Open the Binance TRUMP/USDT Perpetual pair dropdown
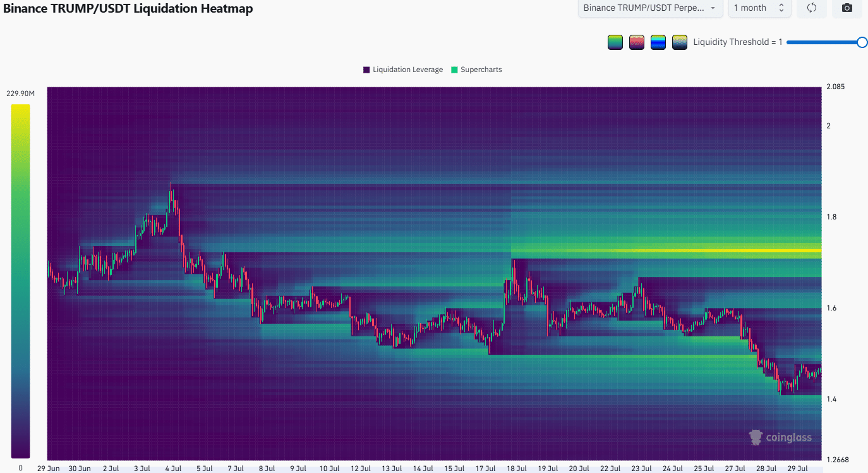The image size is (868, 473). point(651,8)
